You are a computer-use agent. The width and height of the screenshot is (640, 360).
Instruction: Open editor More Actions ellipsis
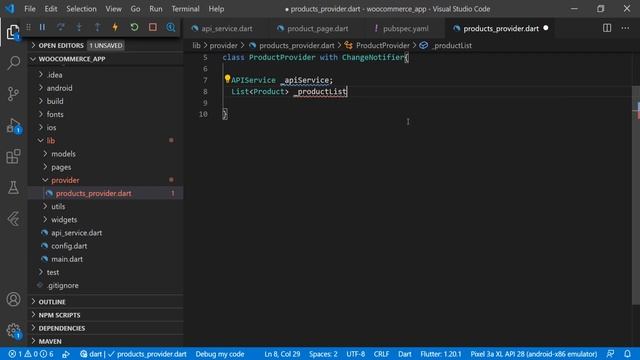pyautogui.click(x=625, y=28)
